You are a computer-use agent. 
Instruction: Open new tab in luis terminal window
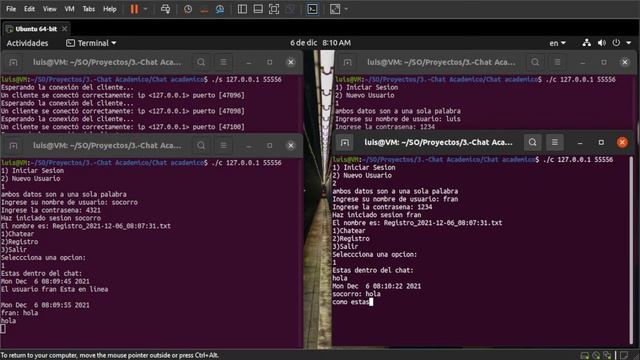[347, 62]
